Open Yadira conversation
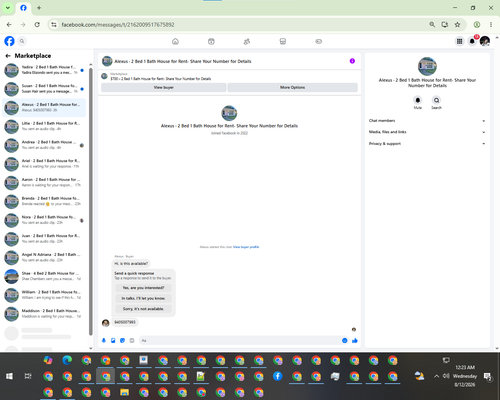The height and width of the screenshot is (400, 500). 44,70
